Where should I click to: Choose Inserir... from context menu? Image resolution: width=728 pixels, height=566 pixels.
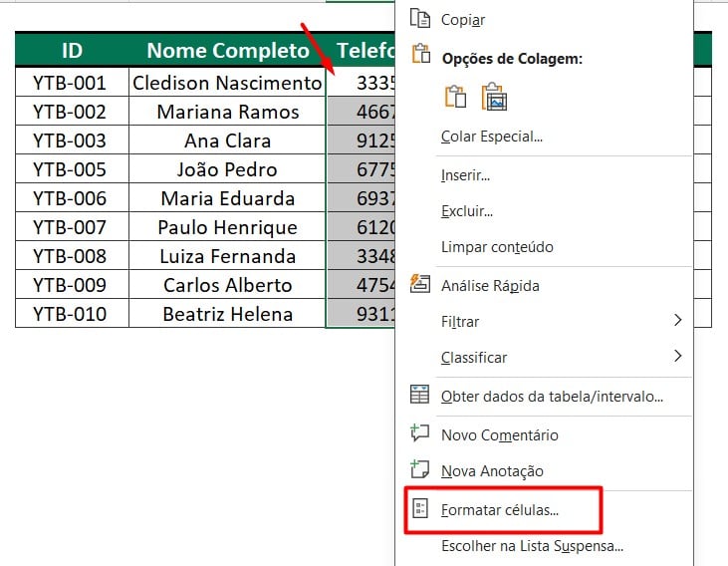tap(543, 175)
